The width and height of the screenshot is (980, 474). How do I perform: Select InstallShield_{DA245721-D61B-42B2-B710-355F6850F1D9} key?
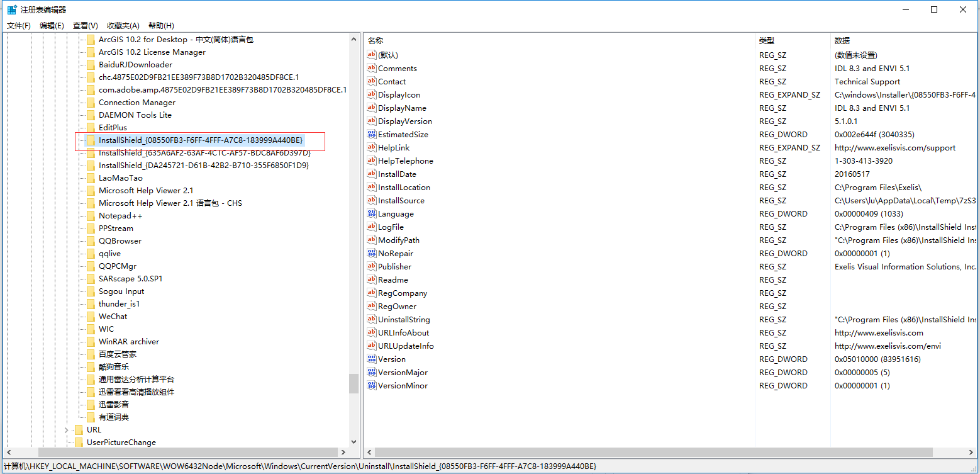pos(204,166)
